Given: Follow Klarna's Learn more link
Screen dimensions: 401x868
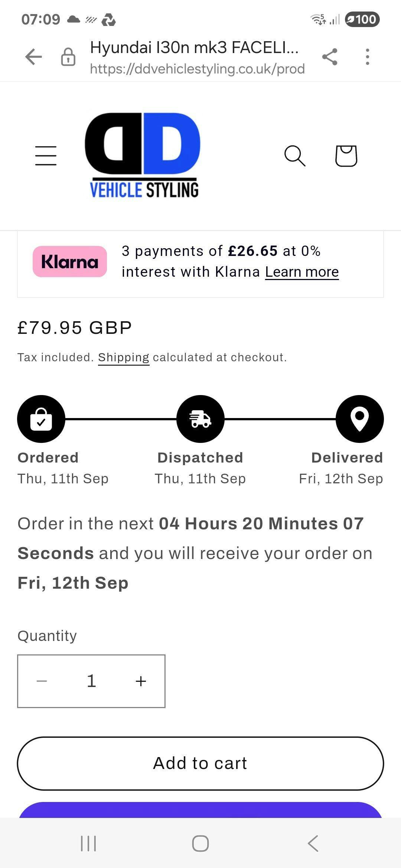Looking at the screenshot, I should (x=302, y=272).
